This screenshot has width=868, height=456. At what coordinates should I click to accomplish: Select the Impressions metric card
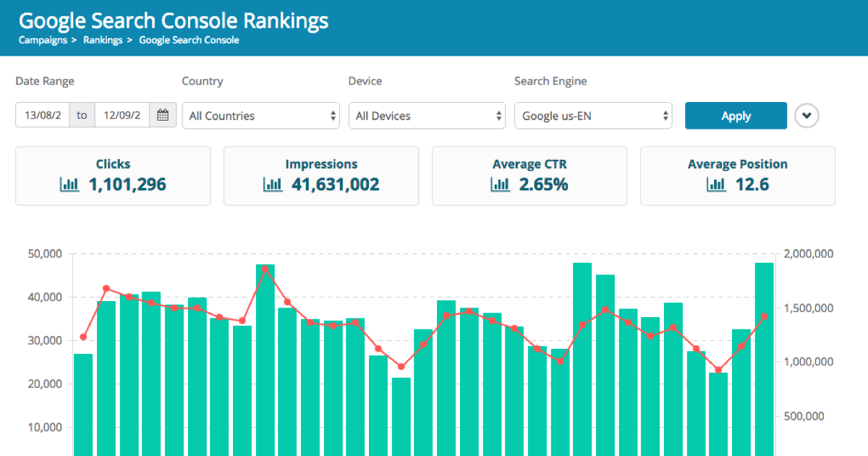[321, 176]
